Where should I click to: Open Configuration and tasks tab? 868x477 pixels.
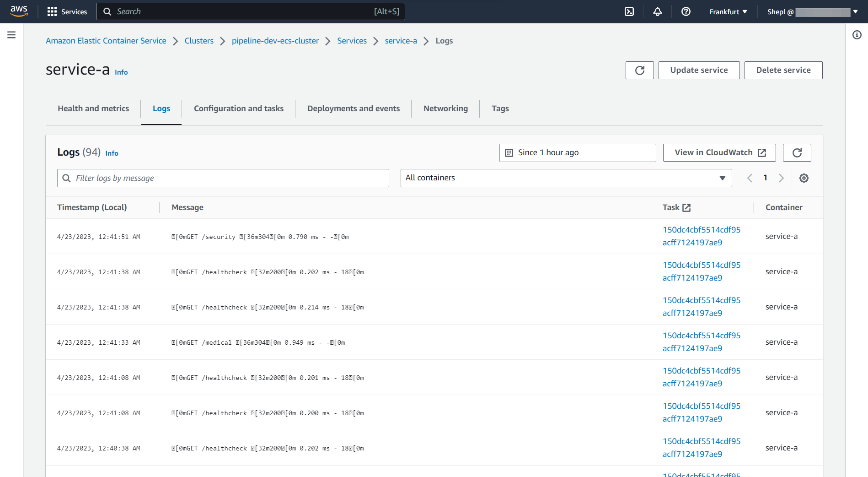239,108
